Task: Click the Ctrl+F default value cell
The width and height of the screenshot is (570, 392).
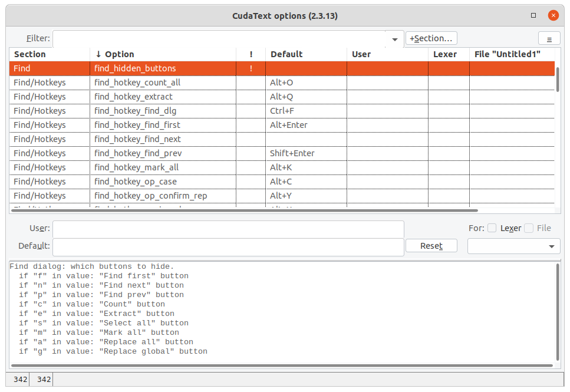Action: (x=306, y=111)
